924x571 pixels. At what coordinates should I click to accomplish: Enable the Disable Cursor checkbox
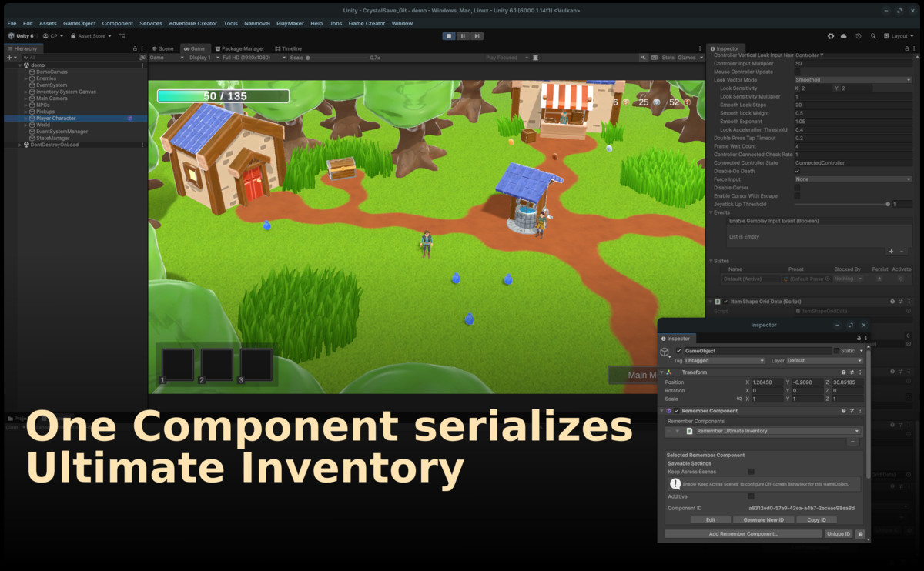click(x=798, y=188)
